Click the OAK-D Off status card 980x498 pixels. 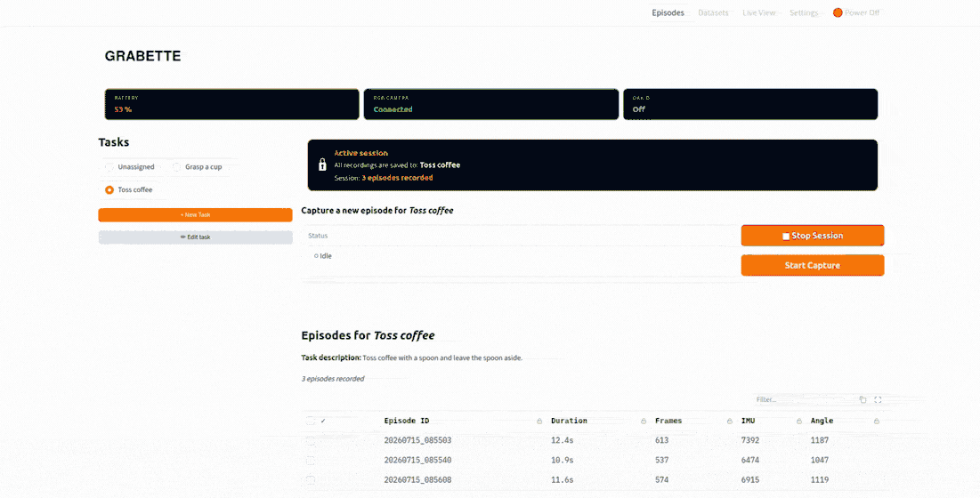(x=750, y=104)
